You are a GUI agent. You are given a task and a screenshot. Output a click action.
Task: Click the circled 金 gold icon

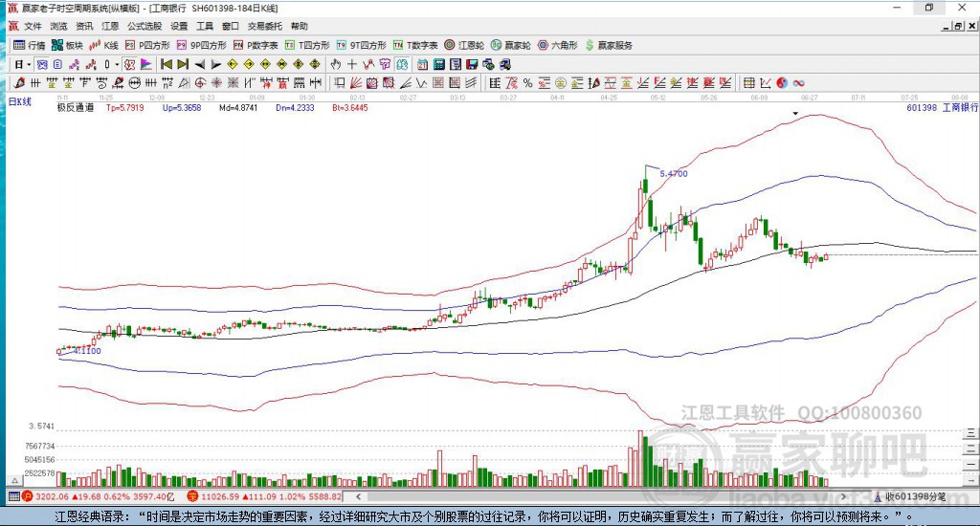pos(561,83)
